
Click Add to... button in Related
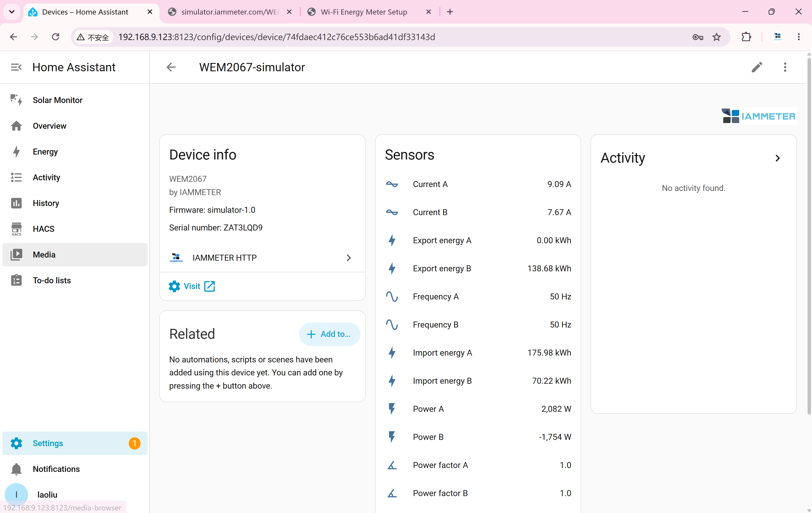tap(329, 334)
